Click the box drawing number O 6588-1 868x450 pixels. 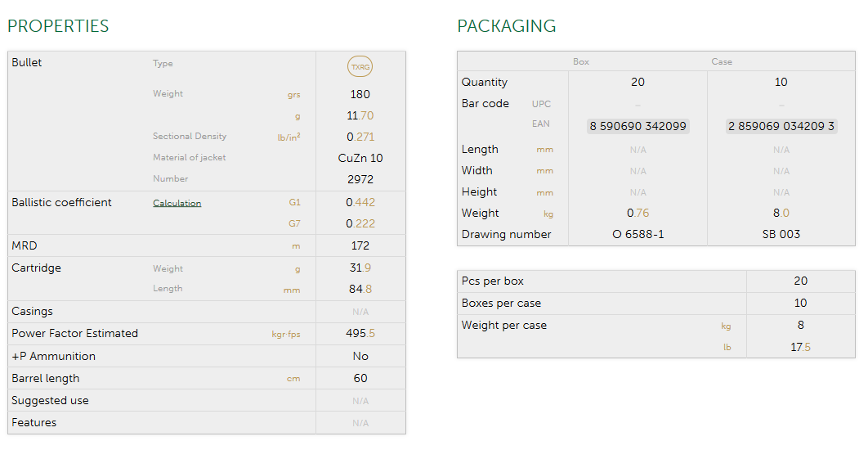tap(638, 235)
